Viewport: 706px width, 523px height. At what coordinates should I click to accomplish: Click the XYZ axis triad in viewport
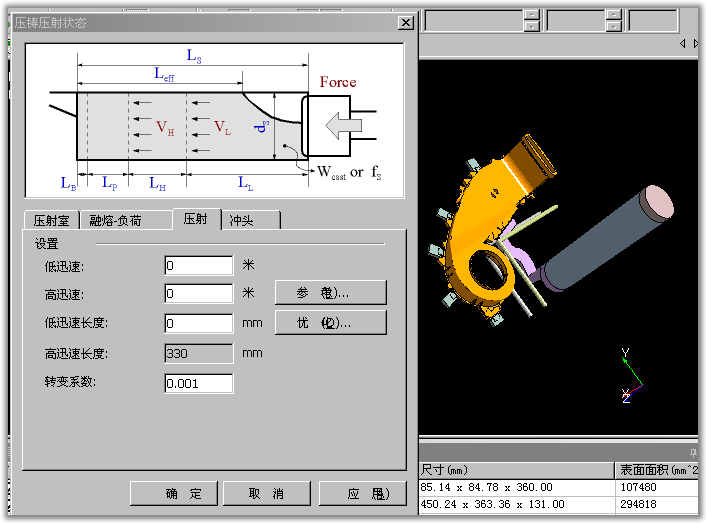pyautogui.click(x=631, y=375)
